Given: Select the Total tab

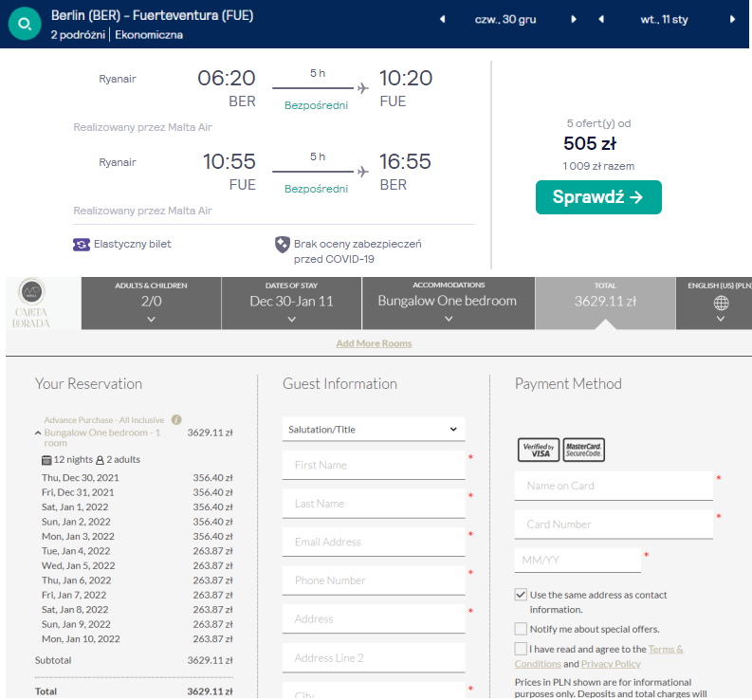Looking at the screenshot, I should (x=604, y=303).
